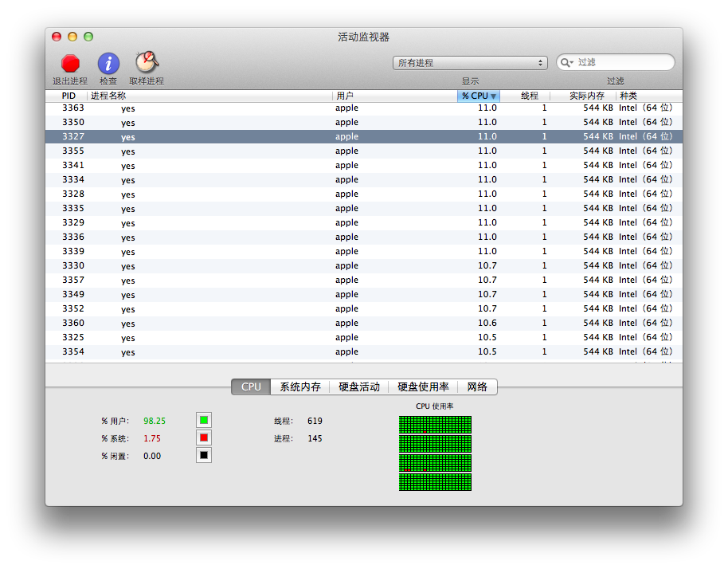Click the 活动监视器 window title

pyautogui.click(x=363, y=37)
